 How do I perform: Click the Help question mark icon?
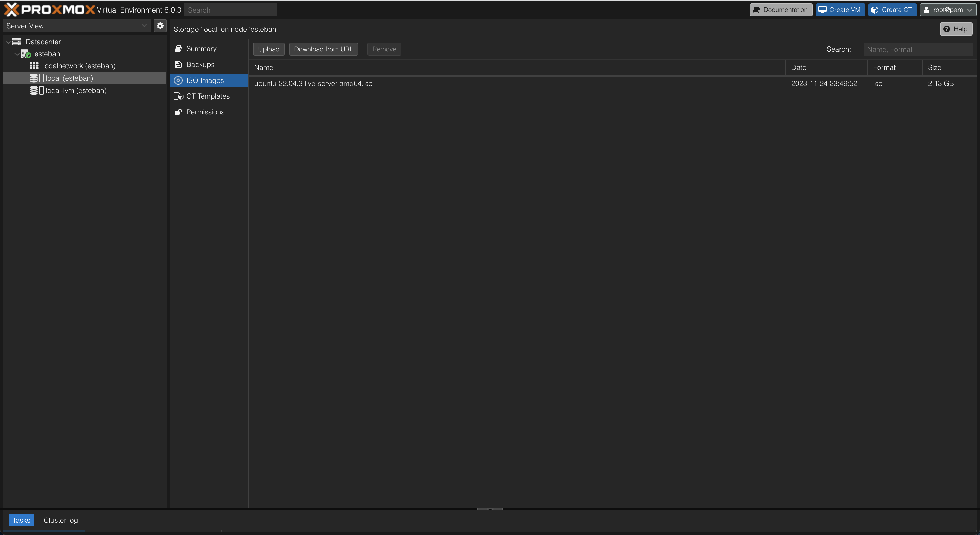pyautogui.click(x=947, y=29)
